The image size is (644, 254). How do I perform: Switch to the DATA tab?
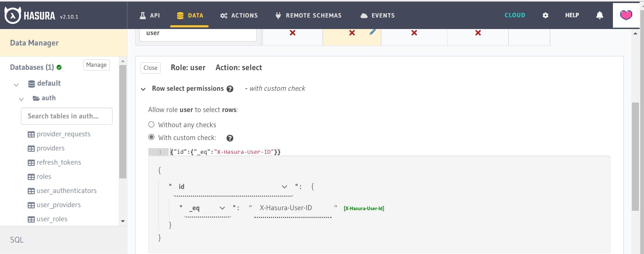click(190, 16)
